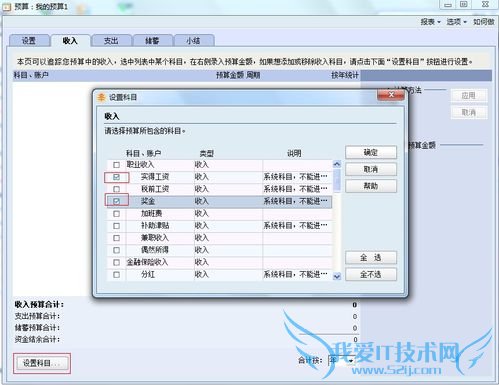Open 帮助 in the dialog
This screenshot has width=499, height=385.
click(371, 186)
